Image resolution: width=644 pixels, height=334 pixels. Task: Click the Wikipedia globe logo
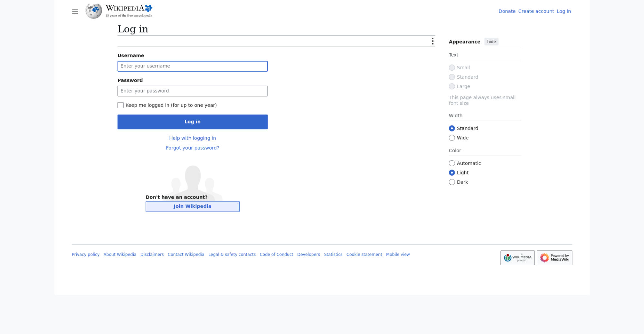[93, 11]
